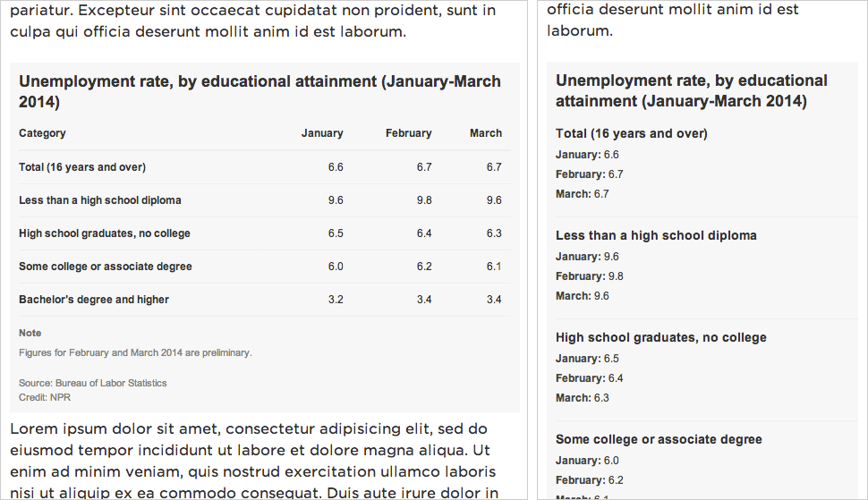This screenshot has height=500, width=868.
Task: Click the January column header
Action: click(322, 133)
